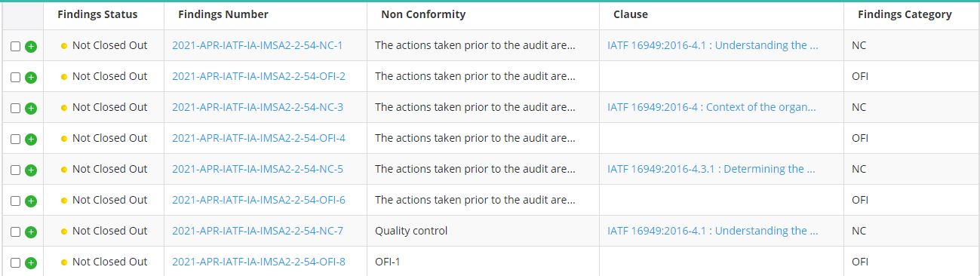Click green plus icon beside OFI-6

(31, 201)
